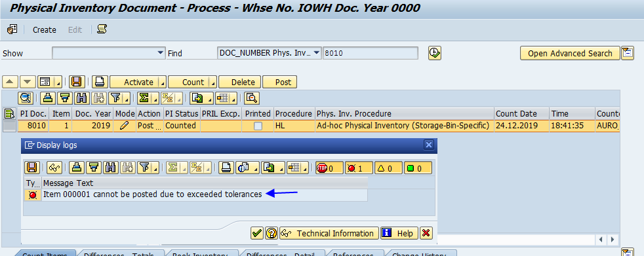Image resolution: width=644 pixels, height=256 pixels.
Task: Click the Services for Object icon beside Create
Action: point(12,29)
